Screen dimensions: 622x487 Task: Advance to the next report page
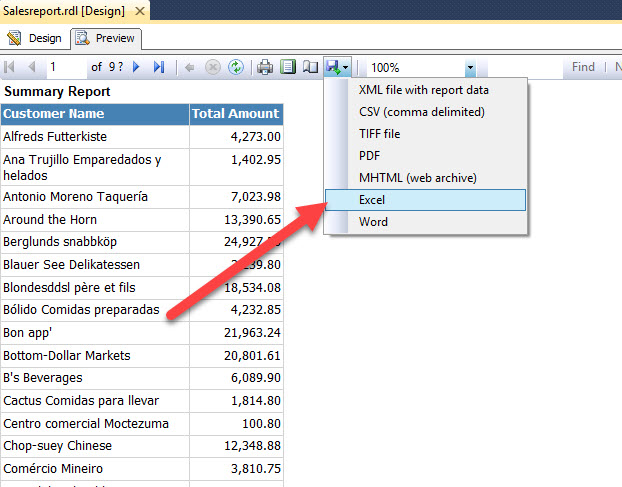tap(136, 67)
